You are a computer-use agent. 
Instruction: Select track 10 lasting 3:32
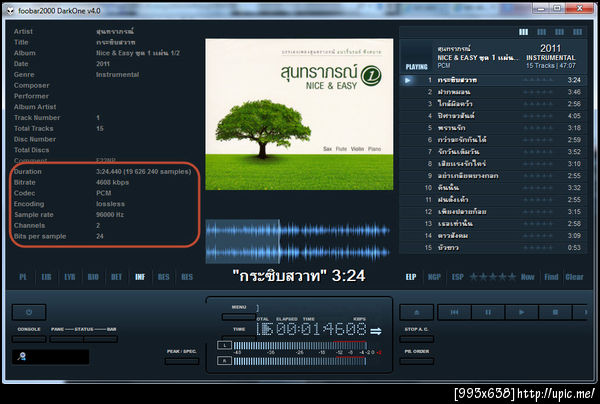493,187
